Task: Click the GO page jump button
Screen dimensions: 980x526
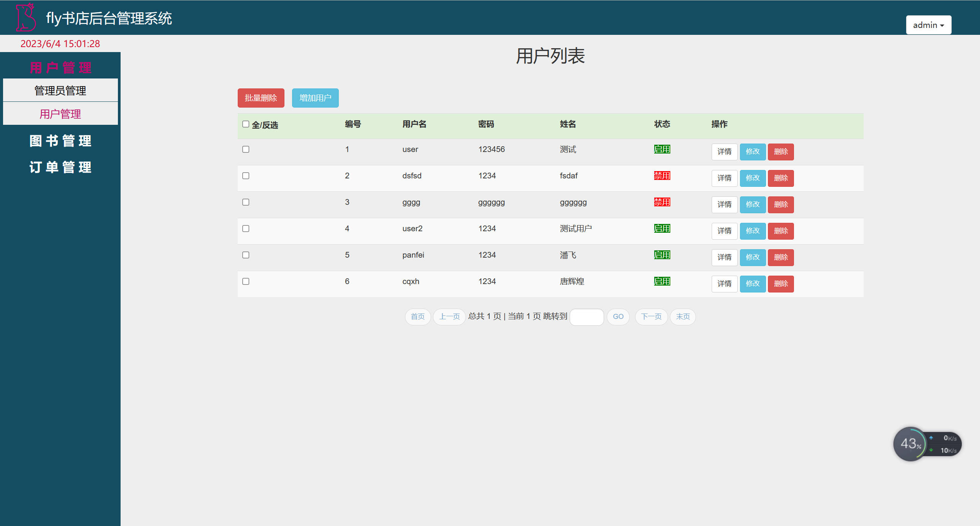Action: click(618, 317)
